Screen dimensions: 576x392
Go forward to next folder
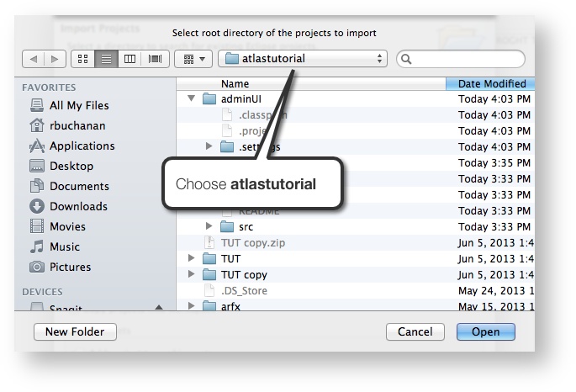[54, 59]
